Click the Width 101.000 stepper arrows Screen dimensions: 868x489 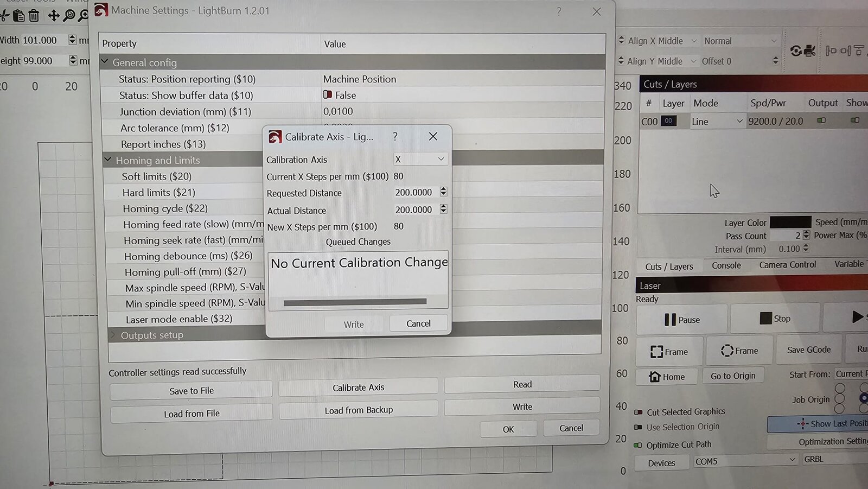point(73,40)
